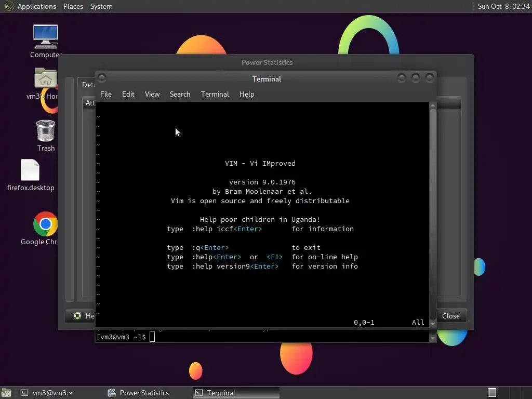The width and height of the screenshot is (532, 399).
Task: Click the Terminal vertical scrollbar track
Action: [x=433, y=215]
